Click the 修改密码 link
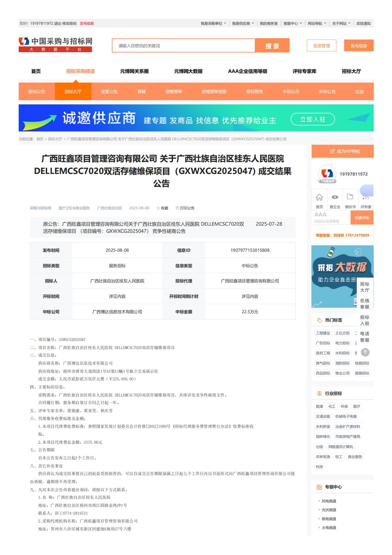392x555 pixels. (x=69, y=23)
